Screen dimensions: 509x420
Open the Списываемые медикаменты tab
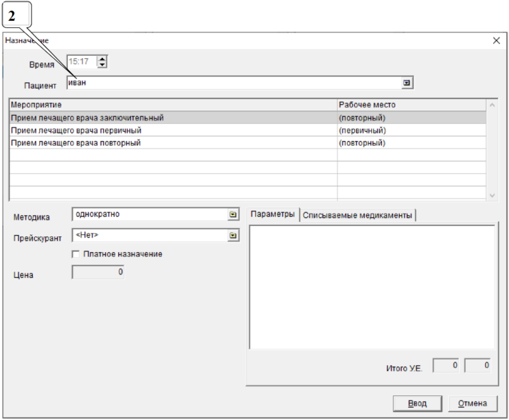357,215
